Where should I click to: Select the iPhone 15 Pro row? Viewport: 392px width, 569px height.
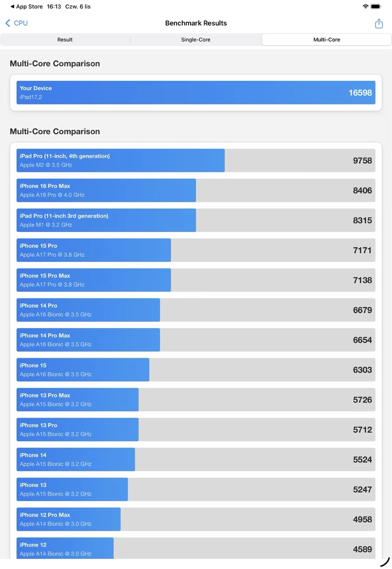(196, 250)
